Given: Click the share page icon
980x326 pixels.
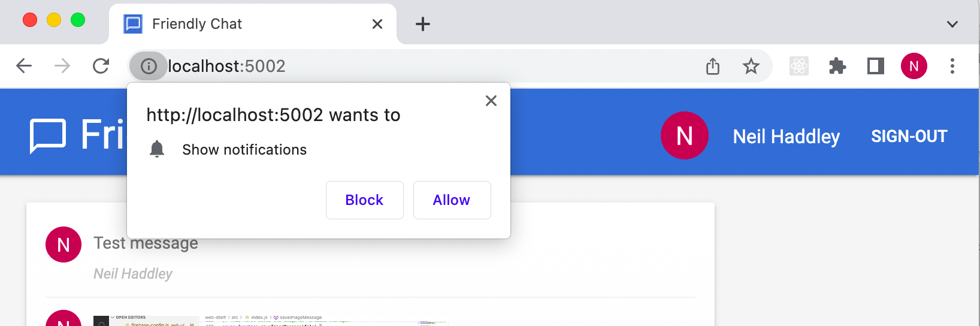Looking at the screenshot, I should [x=713, y=66].
